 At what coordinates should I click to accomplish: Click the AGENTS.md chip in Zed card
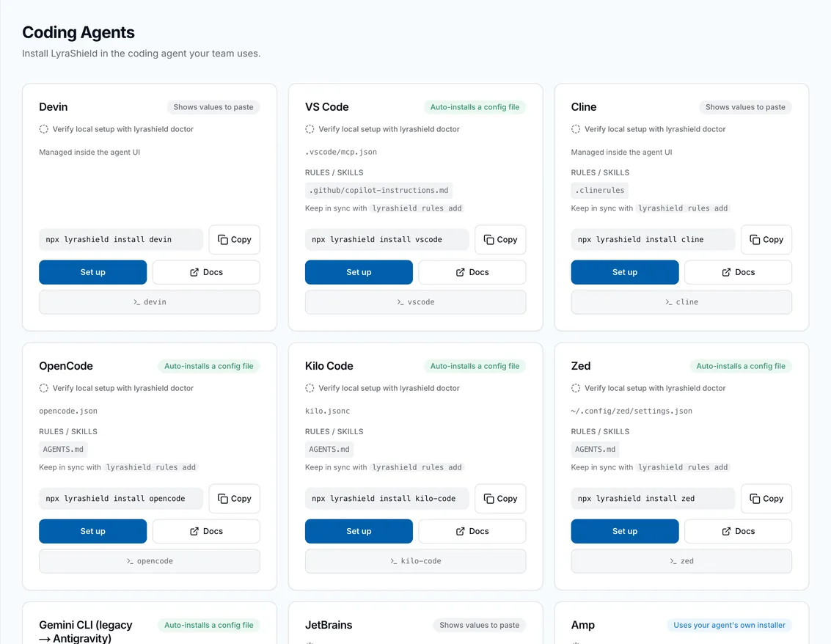click(595, 450)
